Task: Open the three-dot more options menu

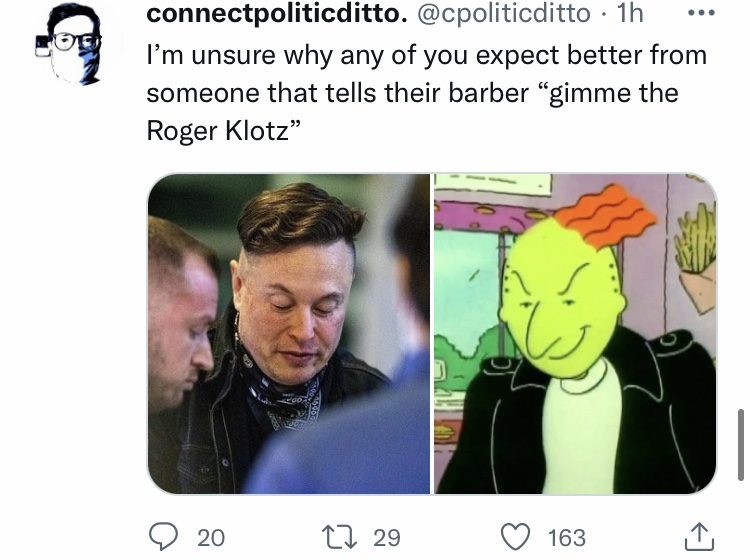Action: point(701,13)
